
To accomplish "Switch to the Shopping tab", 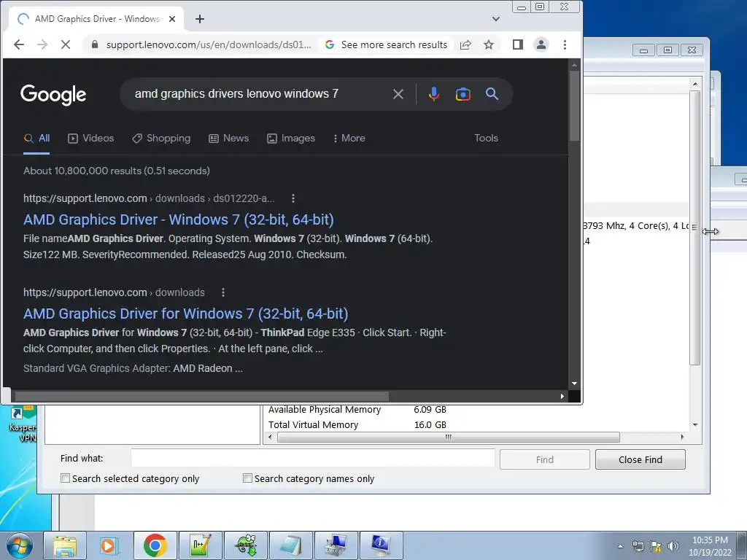I will coord(161,138).
